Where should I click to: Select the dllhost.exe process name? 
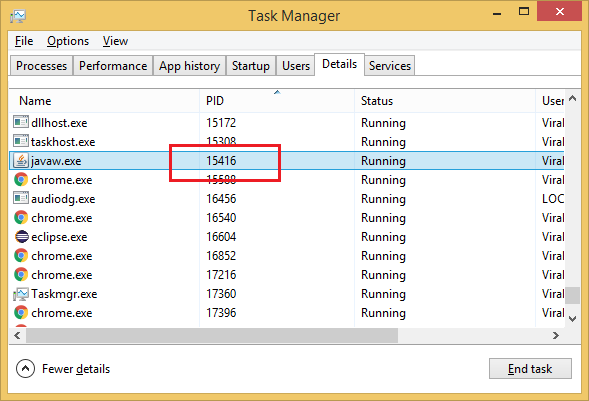pos(59,122)
